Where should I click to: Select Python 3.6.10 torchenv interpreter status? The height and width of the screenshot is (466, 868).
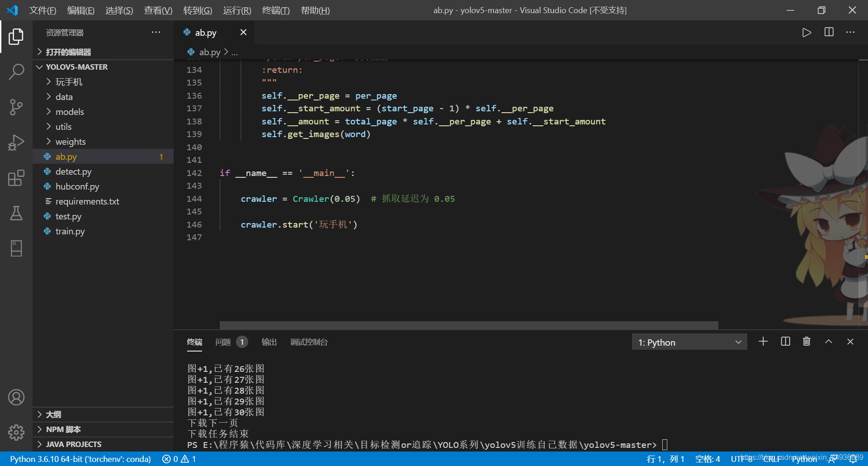pyautogui.click(x=80, y=459)
